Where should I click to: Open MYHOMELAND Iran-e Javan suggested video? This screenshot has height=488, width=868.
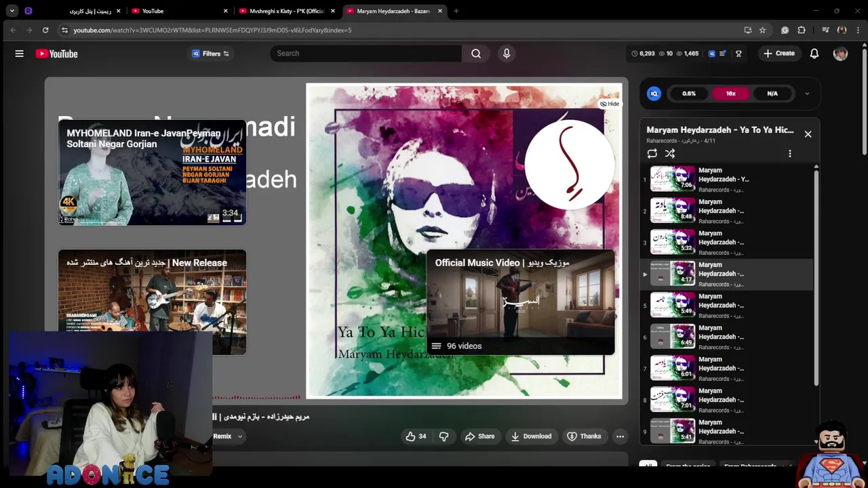point(152,172)
